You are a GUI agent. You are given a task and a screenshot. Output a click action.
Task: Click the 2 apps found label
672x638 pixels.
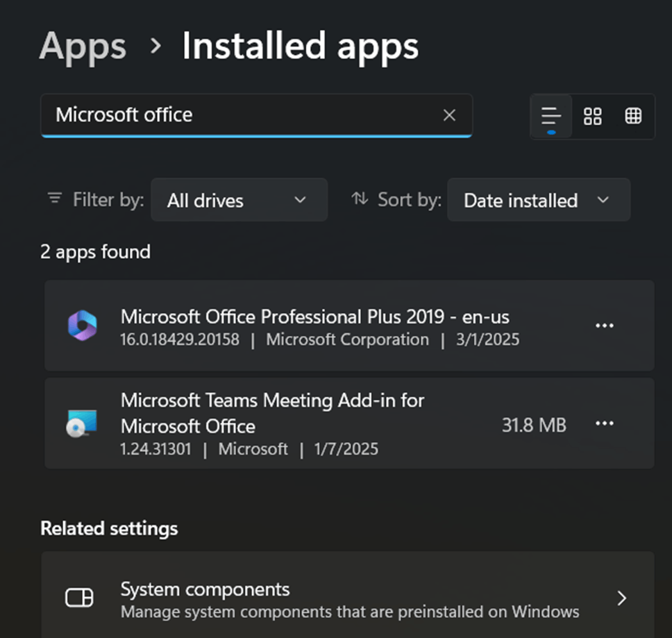tap(95, 252)
